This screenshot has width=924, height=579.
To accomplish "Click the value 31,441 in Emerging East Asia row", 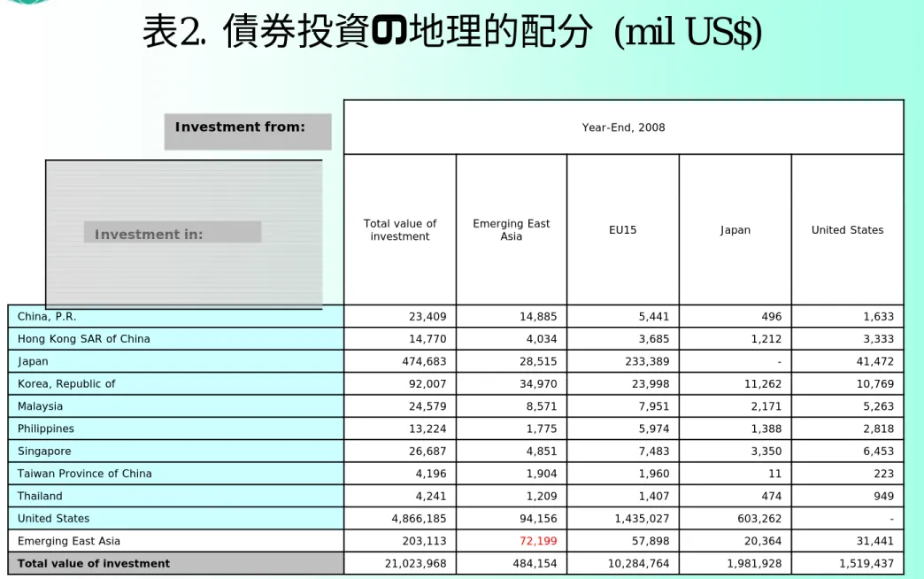I will (874, 541).
